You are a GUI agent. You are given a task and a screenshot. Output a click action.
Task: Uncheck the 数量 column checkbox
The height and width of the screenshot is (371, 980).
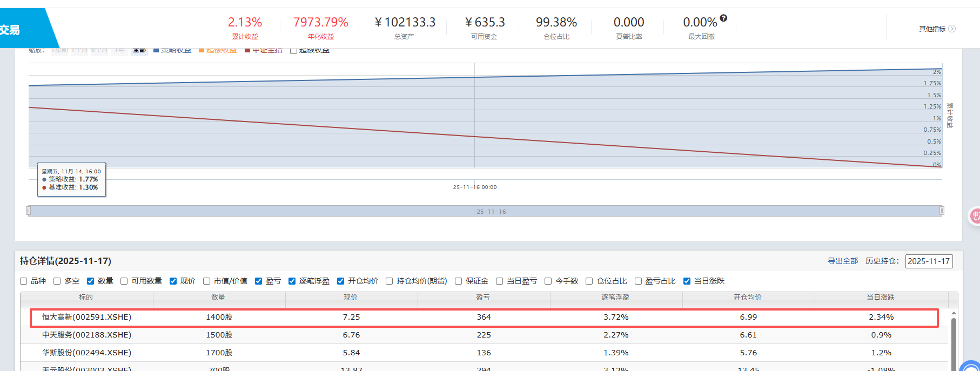[91, 281]
